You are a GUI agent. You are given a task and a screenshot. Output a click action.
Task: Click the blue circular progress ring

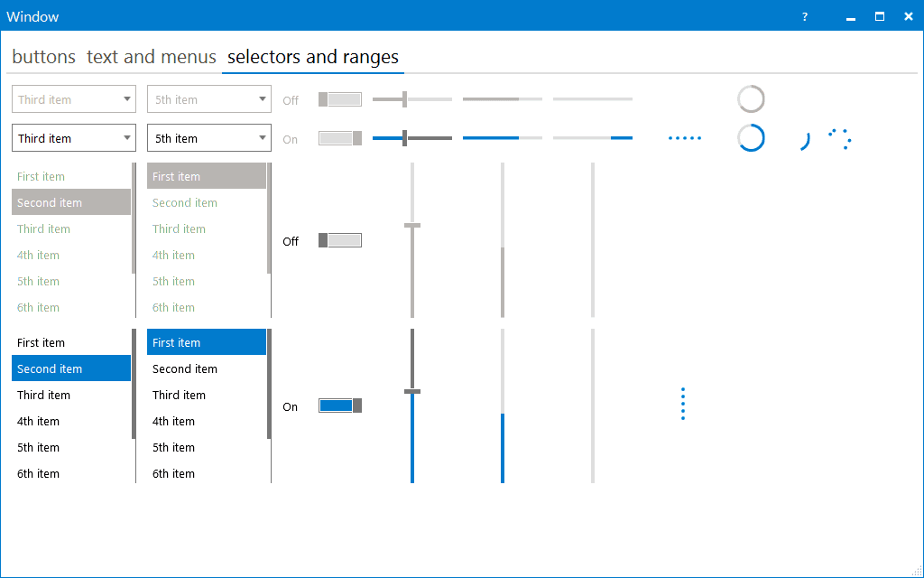point(751,137)
